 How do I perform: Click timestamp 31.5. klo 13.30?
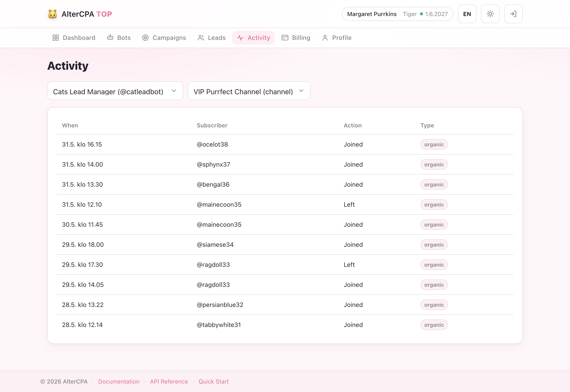coord(82,184)
